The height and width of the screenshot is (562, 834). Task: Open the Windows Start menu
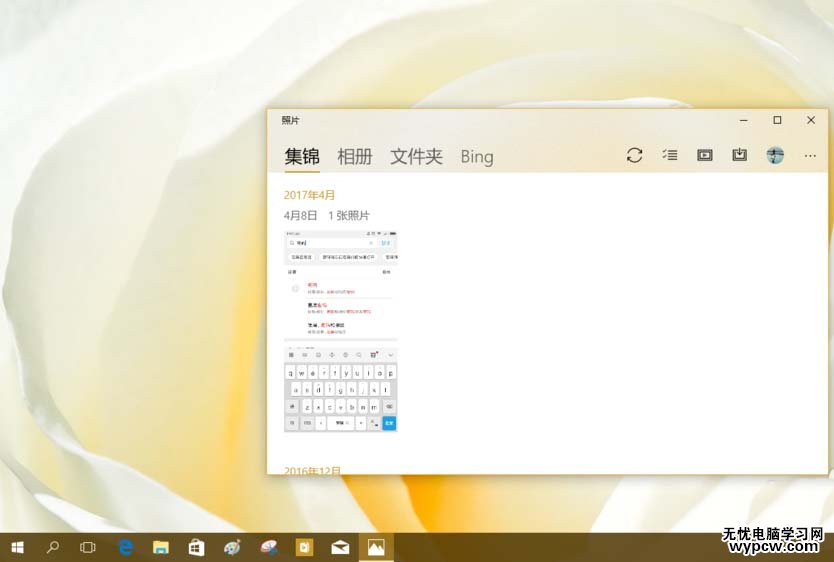[17, 547]
